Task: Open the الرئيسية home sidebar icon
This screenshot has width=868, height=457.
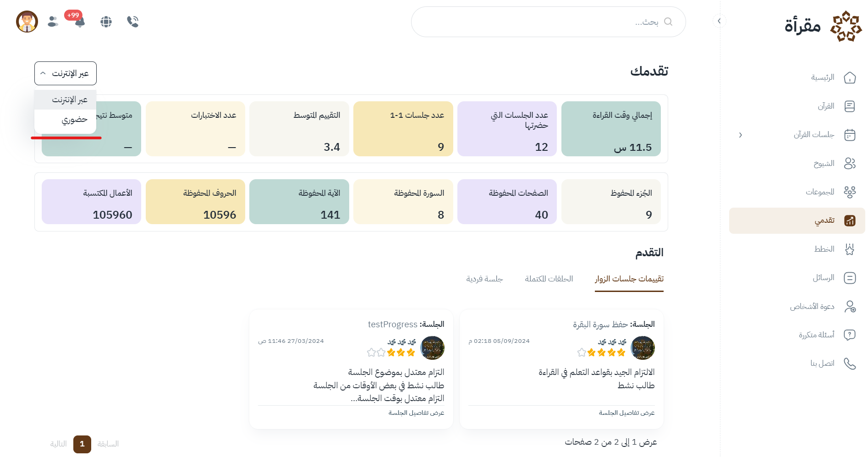Action: click(x=850, y=77)
